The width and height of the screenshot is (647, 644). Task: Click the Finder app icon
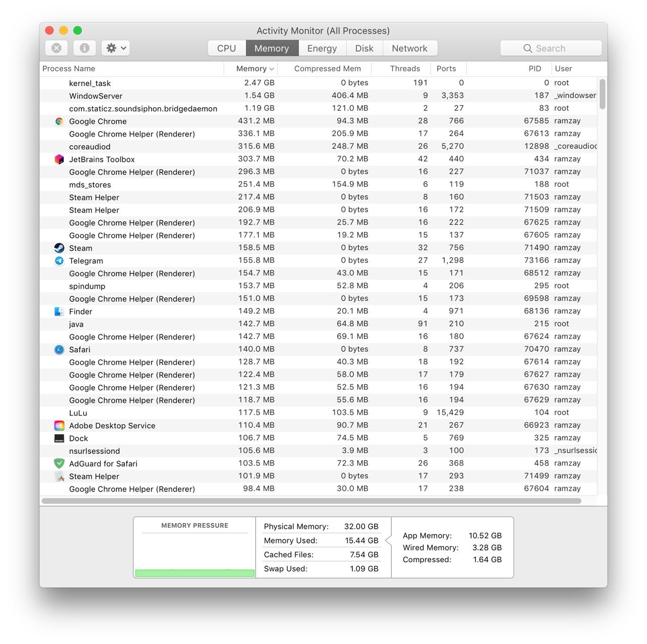(59, 311)
